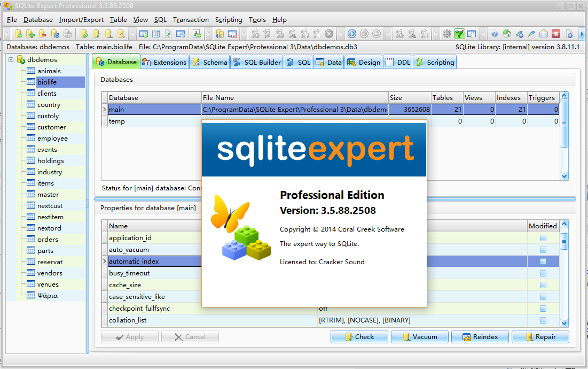Click the red shopping cart icon

556,34
